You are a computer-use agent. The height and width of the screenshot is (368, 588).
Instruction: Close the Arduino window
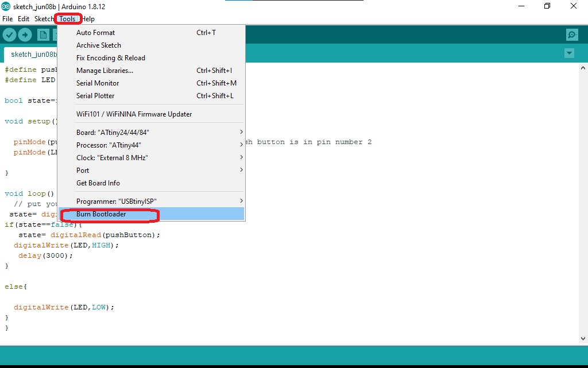pyautogui.click(x=574, y=6)
